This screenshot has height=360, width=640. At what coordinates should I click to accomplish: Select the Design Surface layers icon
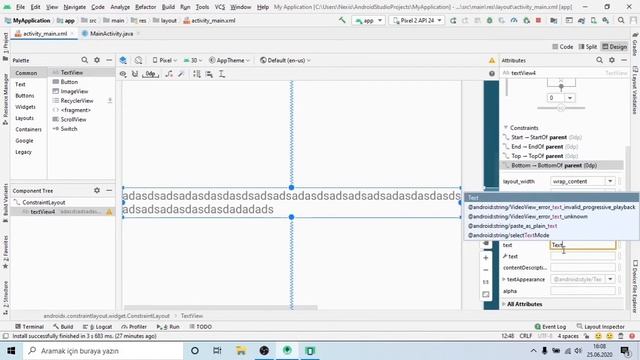pyautogui.click(x=123, y=60)
